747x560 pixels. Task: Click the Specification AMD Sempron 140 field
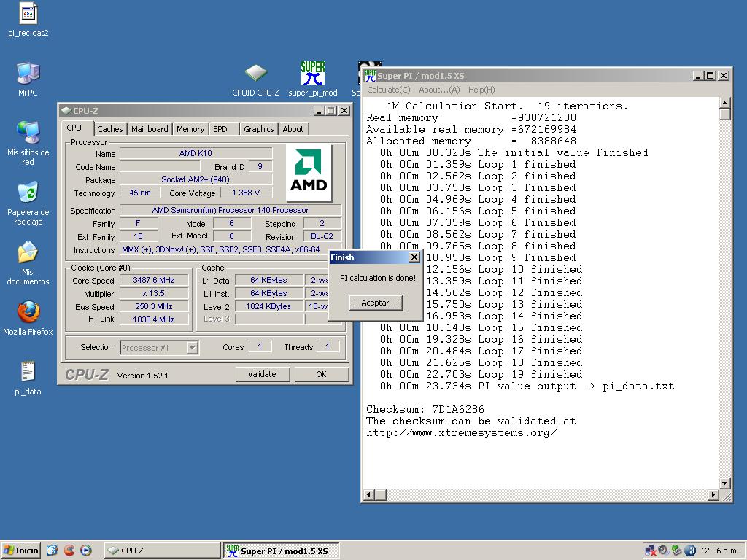(x=231, y=210)
